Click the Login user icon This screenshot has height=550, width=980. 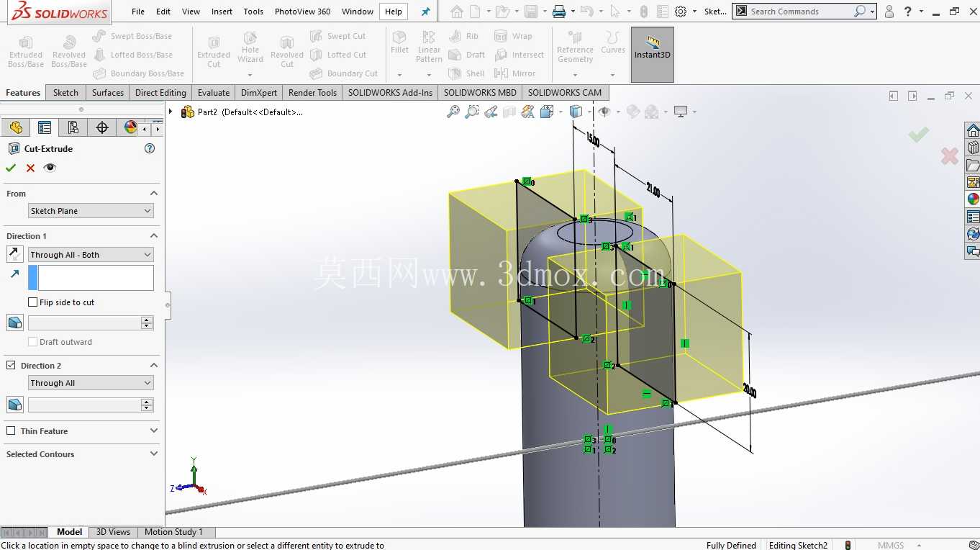coord(889,12)
